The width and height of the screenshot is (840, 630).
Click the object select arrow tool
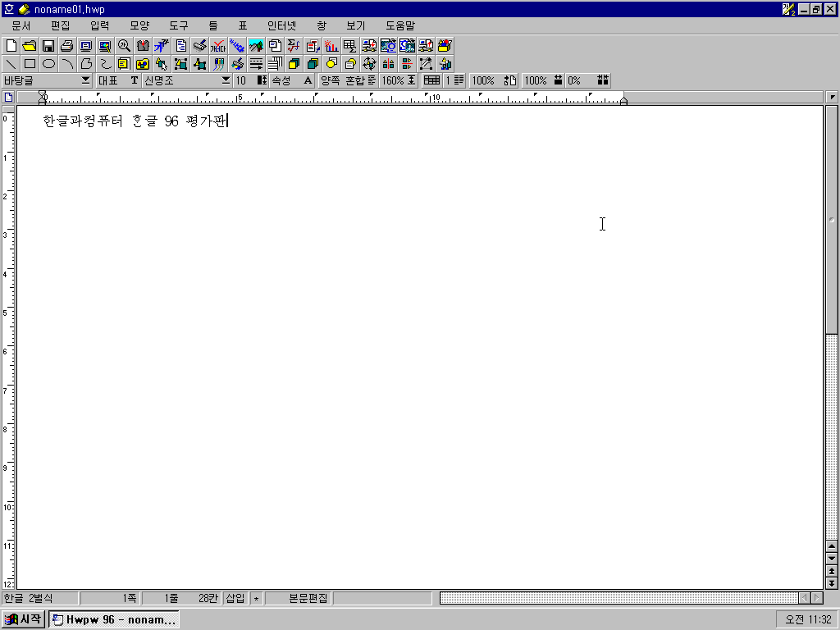click(x=162, y=64)
